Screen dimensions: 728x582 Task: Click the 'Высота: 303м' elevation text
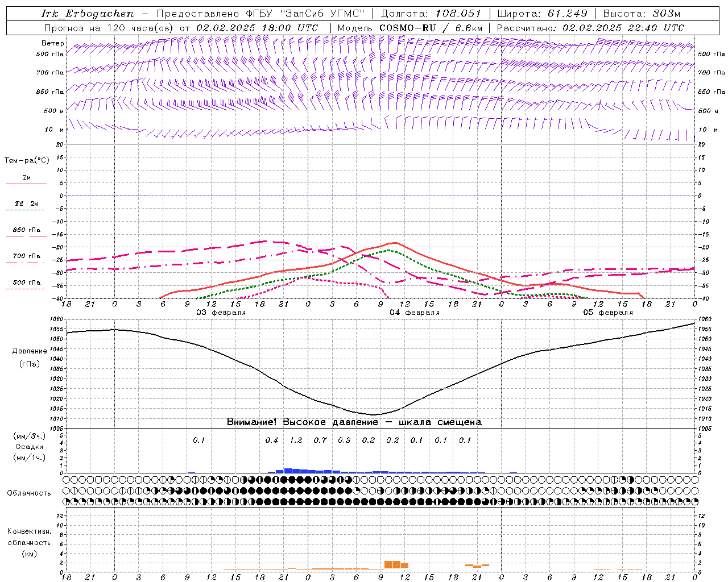pyautogui.click(x=642, y=14)
